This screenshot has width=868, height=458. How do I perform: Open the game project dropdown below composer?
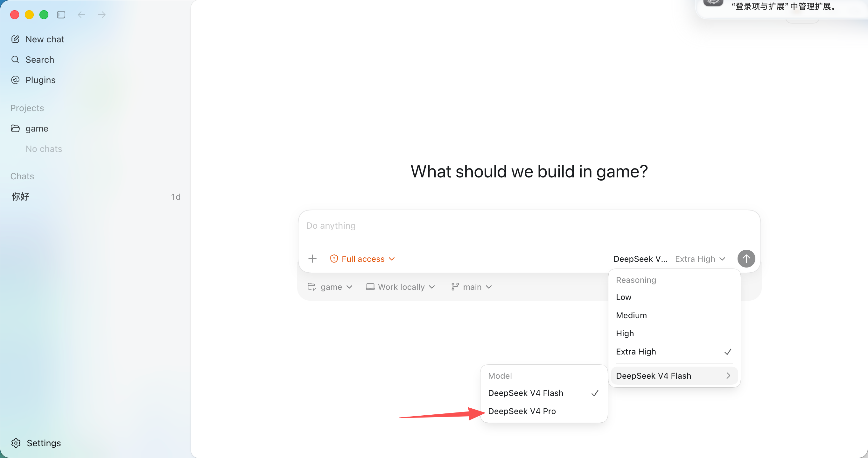pyautogui.click(x=330, y=287)
